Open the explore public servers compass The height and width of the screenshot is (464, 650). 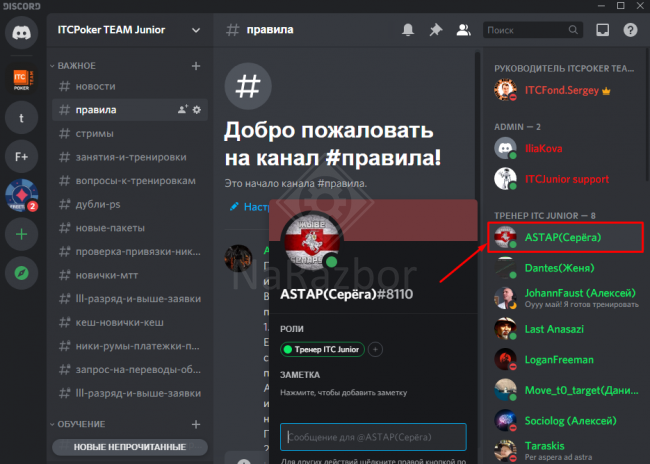coord(21,271)
